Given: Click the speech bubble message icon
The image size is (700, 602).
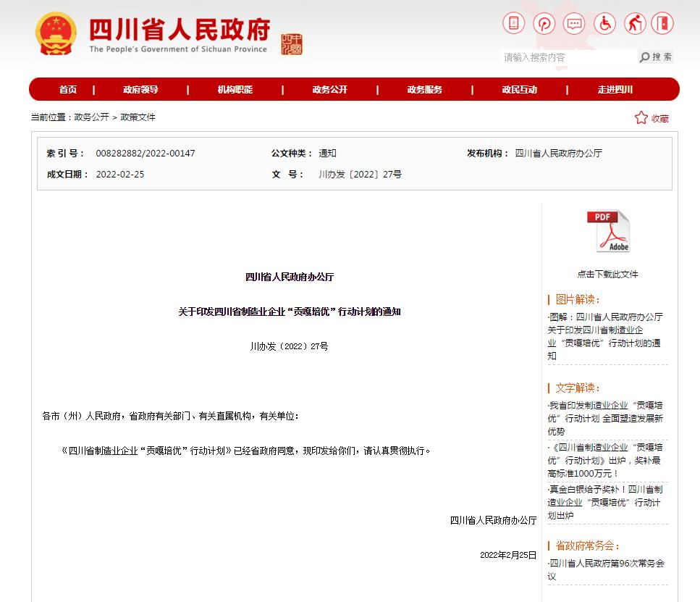Looking at the screenshot, I should (574, 24).
